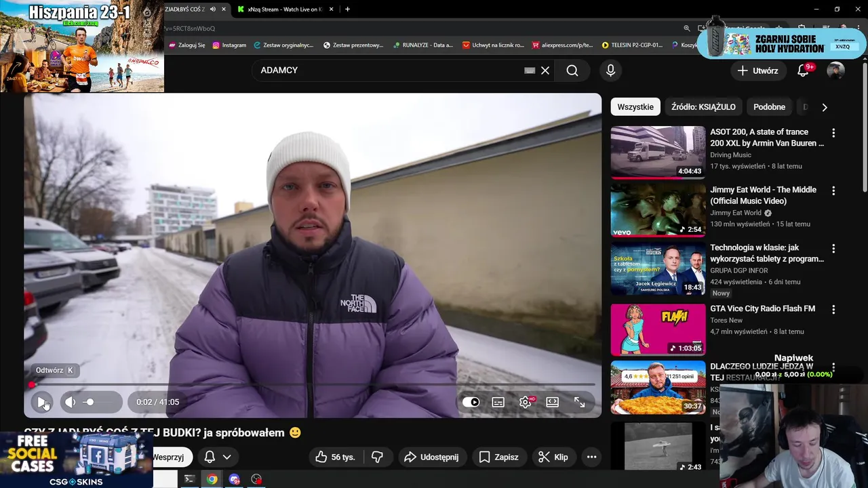
Task: Mute the YouTube tab via speaker icon
Action: tap(213, 9)
